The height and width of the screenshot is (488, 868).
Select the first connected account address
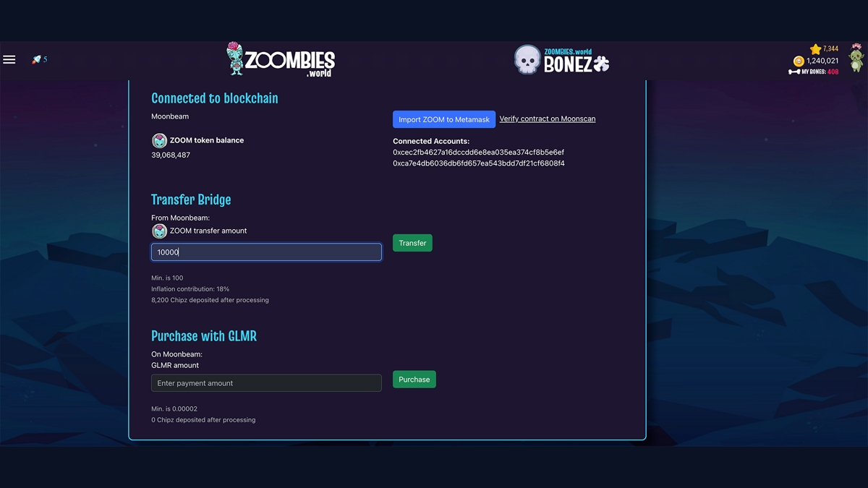(x=479, y=153)
